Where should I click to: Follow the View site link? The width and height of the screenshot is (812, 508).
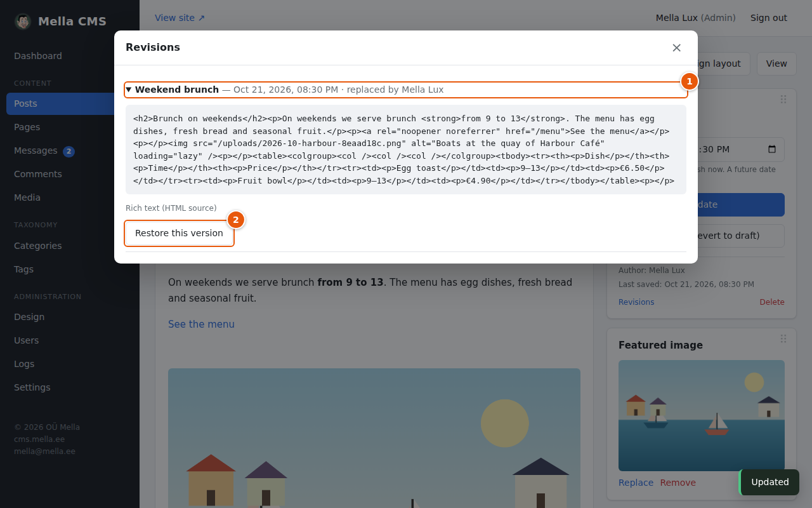coord(180,18)
